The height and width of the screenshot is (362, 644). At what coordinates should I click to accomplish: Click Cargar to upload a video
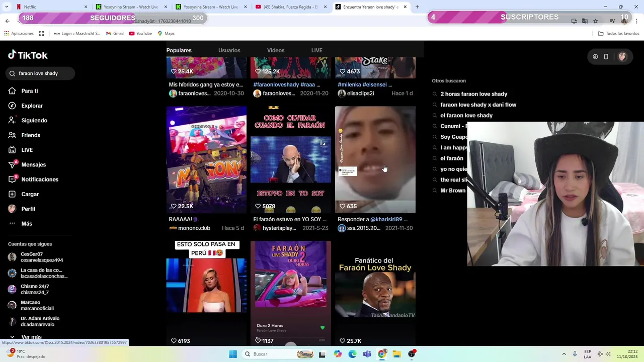[23, 194]
